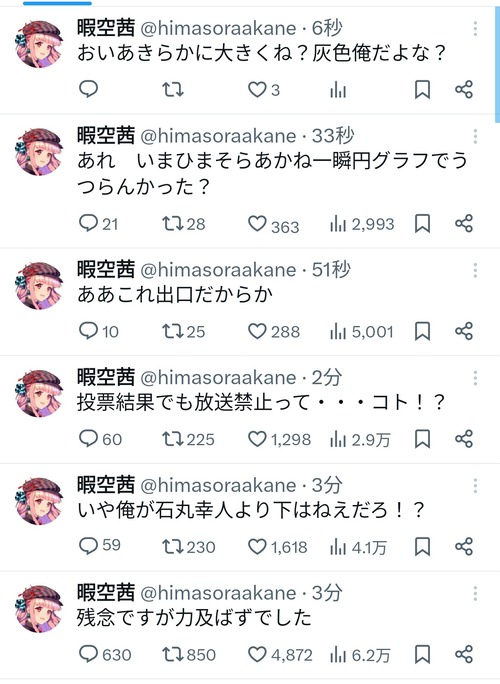Open three-dot menu on 残念ですが tweet
This screenshot has width=500, height=684.
click(475, 593)
